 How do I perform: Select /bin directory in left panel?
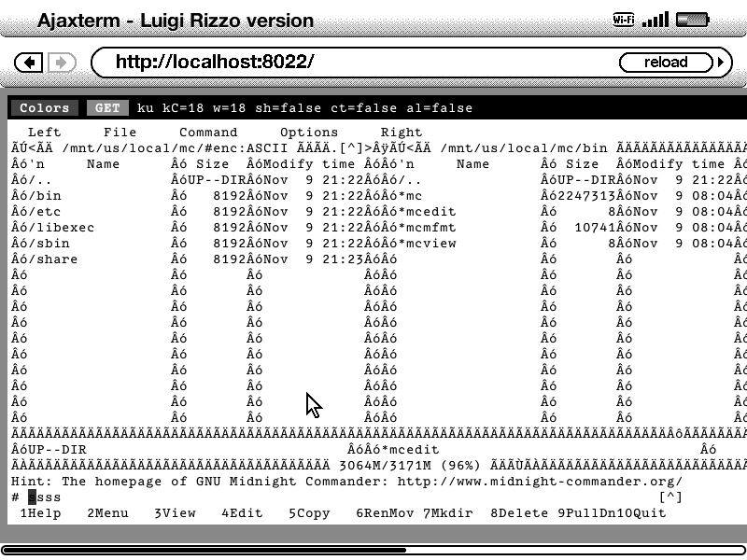(44, 196)
